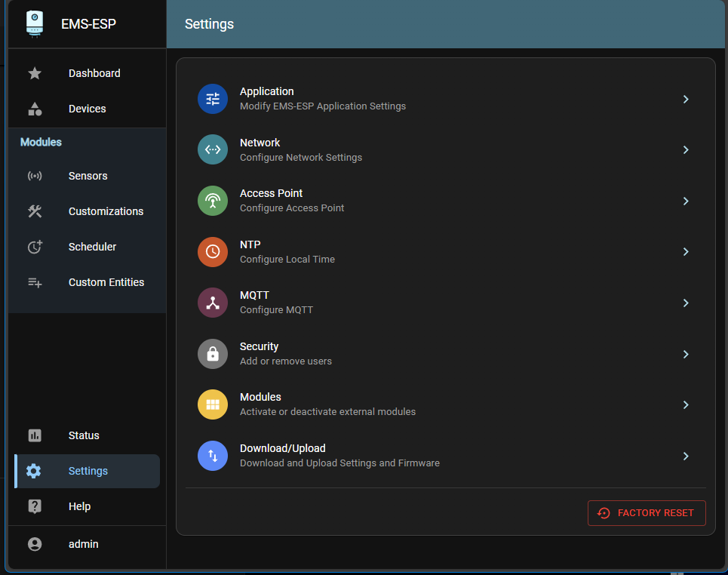Click the Modules grid icon
The image size is (728, 575).
pyautogui.click(x=212, y=404)
